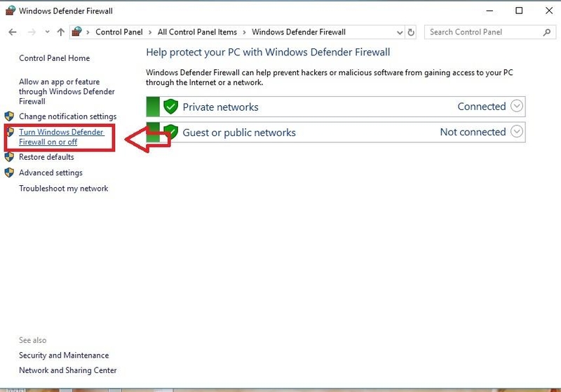Click Windows Defender Firewall breadcrumb
Image resolution: width=561 pixels, height=392 pixels.
tap(299, 32)
